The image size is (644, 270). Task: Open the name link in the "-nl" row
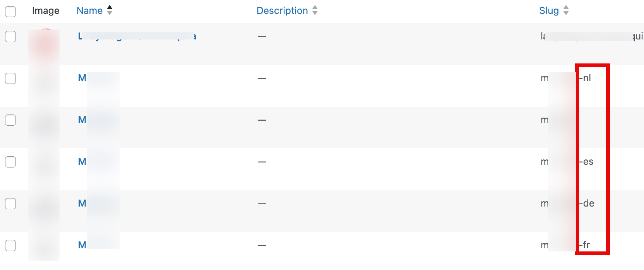[x=82, y=78]
